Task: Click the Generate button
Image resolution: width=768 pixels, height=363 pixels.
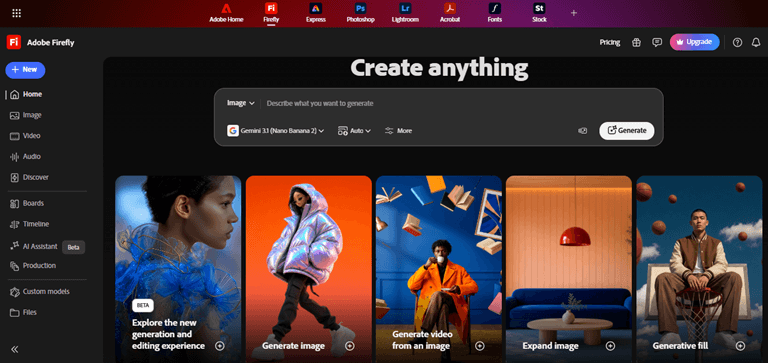Action: tap(626, 131)
